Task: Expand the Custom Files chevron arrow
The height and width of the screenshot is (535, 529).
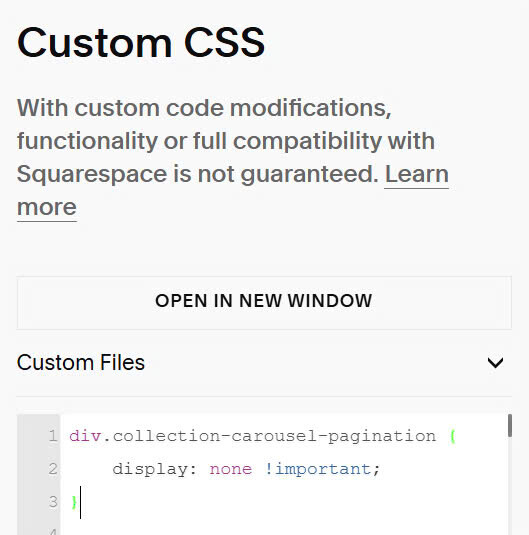Action: (x=495, y=362)
